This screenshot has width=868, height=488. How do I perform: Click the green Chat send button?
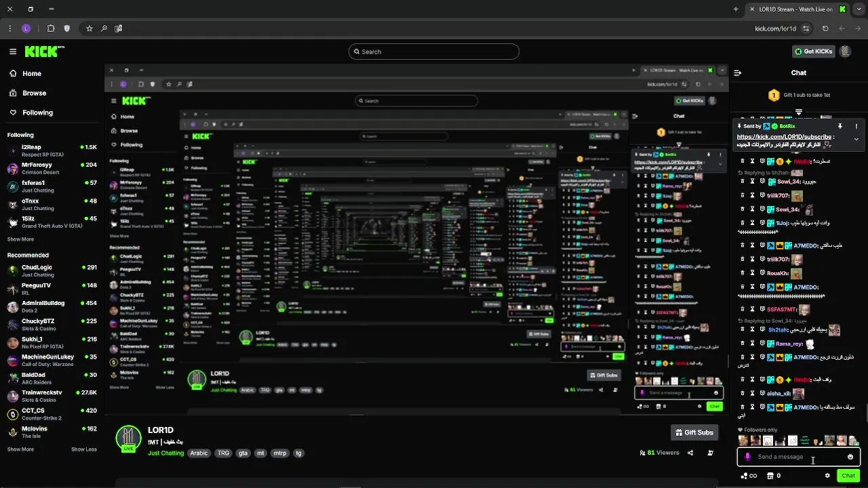(848, 476)
